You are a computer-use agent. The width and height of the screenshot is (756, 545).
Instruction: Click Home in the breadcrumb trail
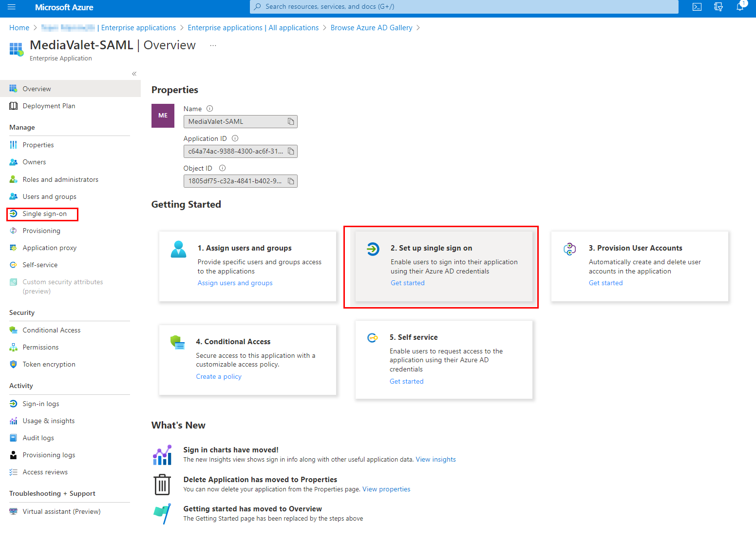pyautogui.click(x=19, y=27)
